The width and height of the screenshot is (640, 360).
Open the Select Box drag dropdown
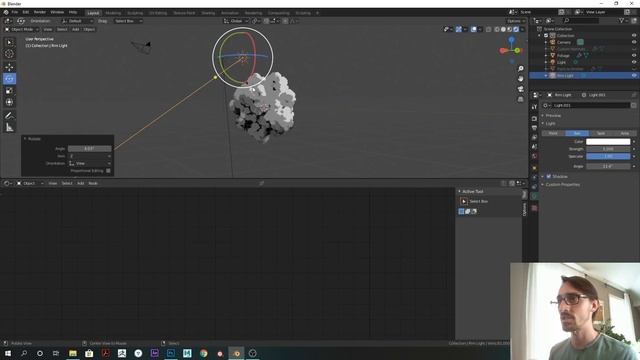tap(128, 21)
